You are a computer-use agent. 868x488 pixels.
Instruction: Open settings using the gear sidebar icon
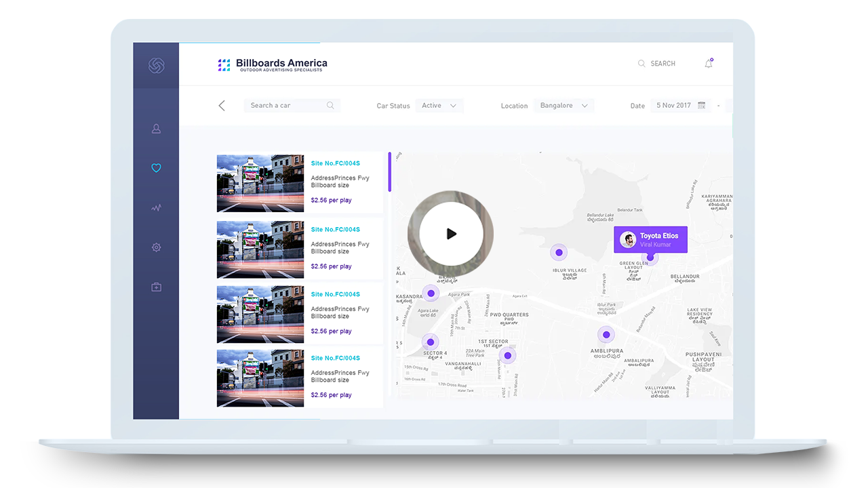pos(156,247)
